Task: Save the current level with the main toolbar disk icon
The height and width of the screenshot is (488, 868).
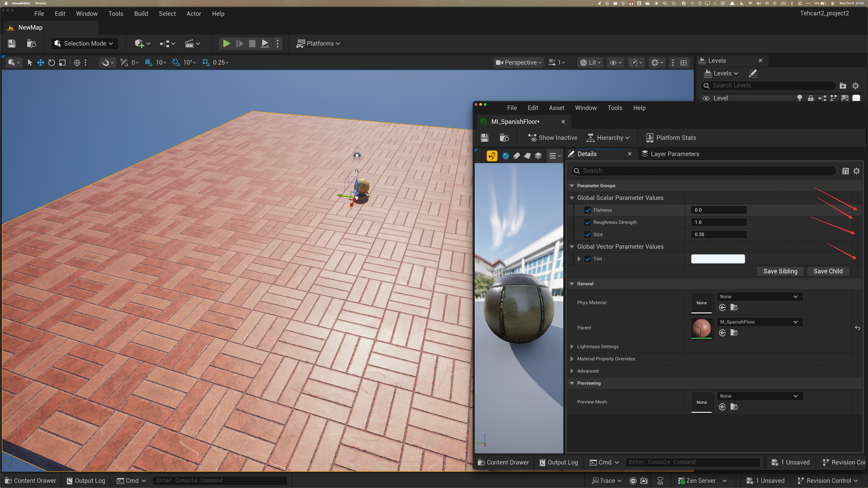Action: click(12, 43)
